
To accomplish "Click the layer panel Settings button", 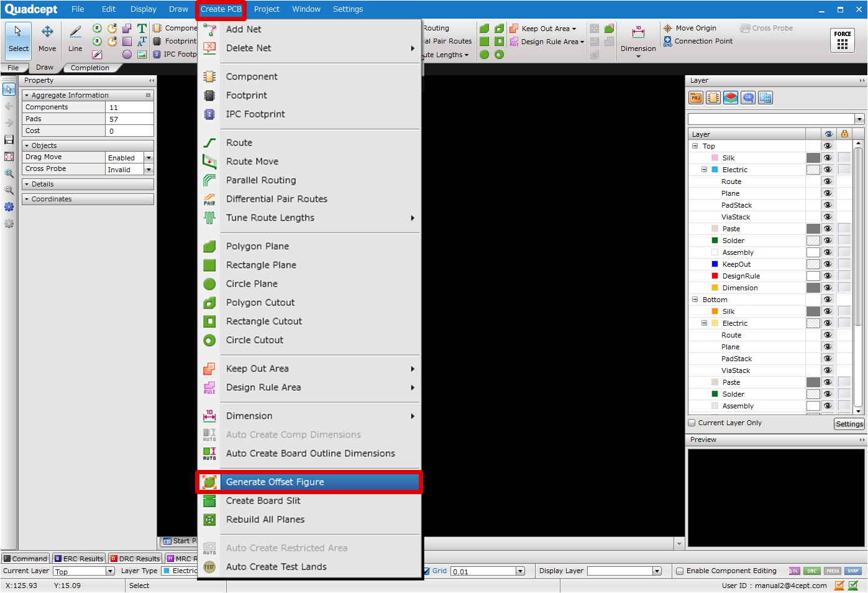I will 849,424.
